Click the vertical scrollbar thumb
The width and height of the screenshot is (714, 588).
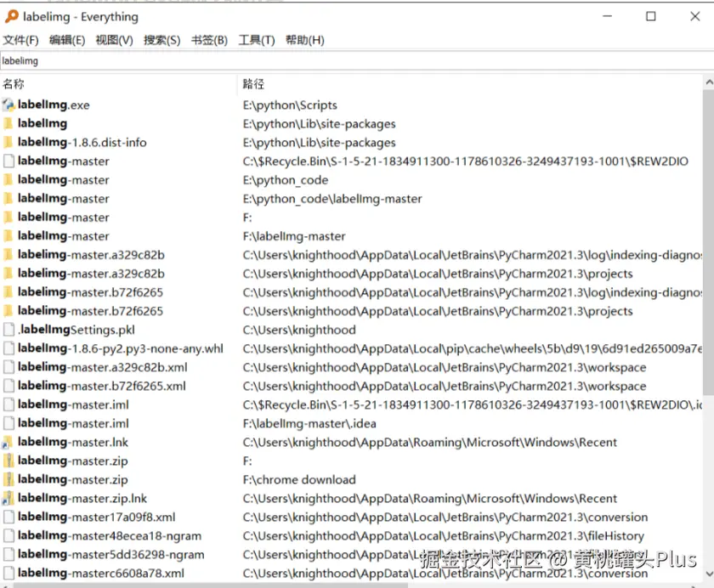709,242
